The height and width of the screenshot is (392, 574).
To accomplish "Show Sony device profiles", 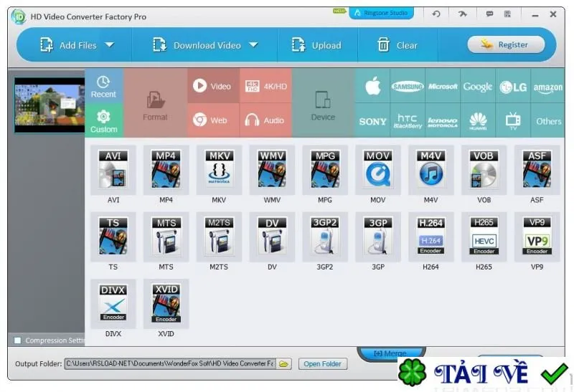I will (x=372, y=120).
